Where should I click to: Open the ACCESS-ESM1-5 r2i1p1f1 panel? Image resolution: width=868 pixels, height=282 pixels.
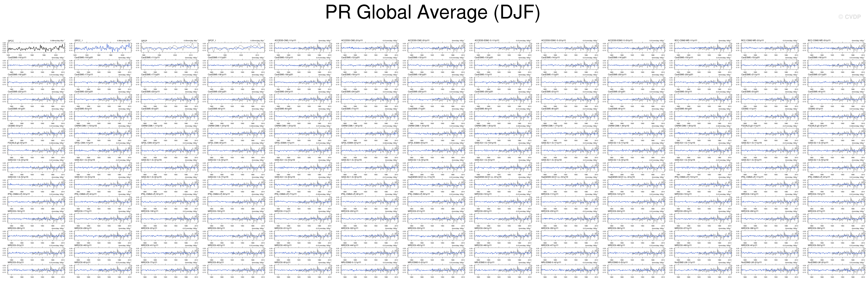point(570,48)
